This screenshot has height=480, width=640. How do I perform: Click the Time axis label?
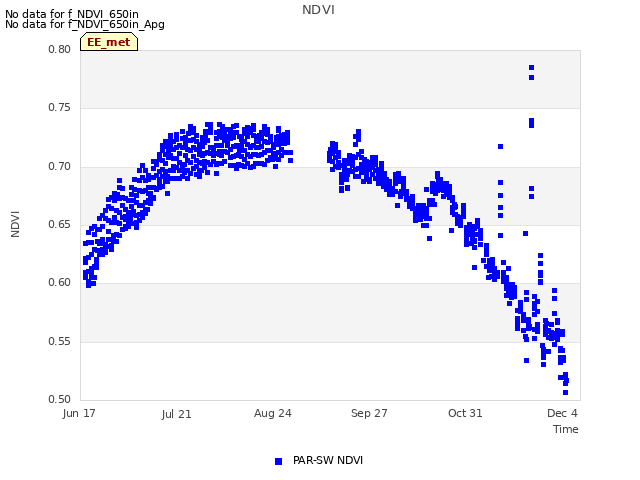566,429
